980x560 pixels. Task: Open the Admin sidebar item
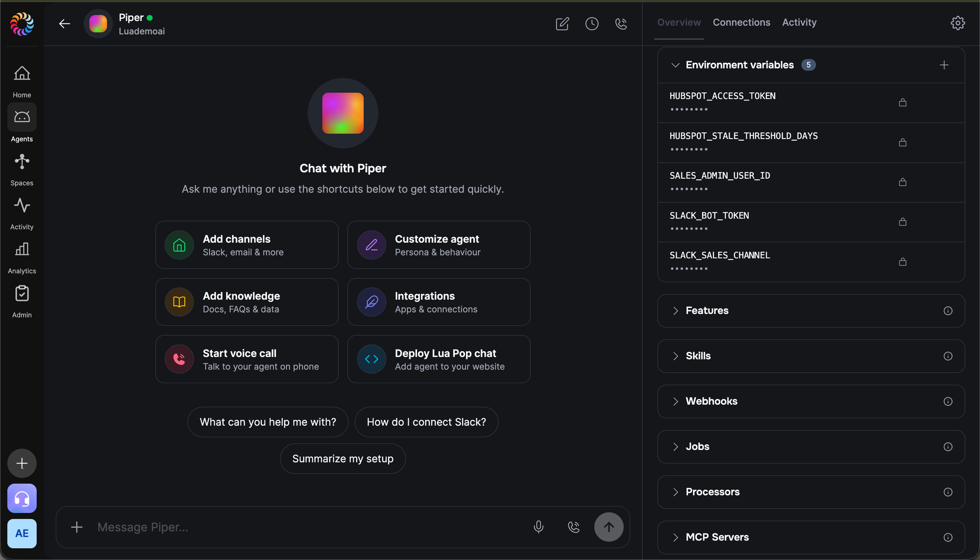22,301
